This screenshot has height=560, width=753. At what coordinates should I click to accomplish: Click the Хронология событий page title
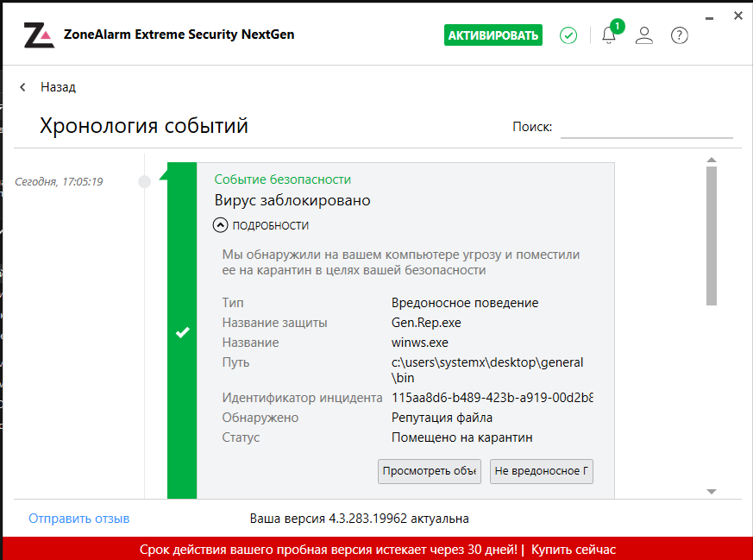pyautogui.click(x=143, y=126)
